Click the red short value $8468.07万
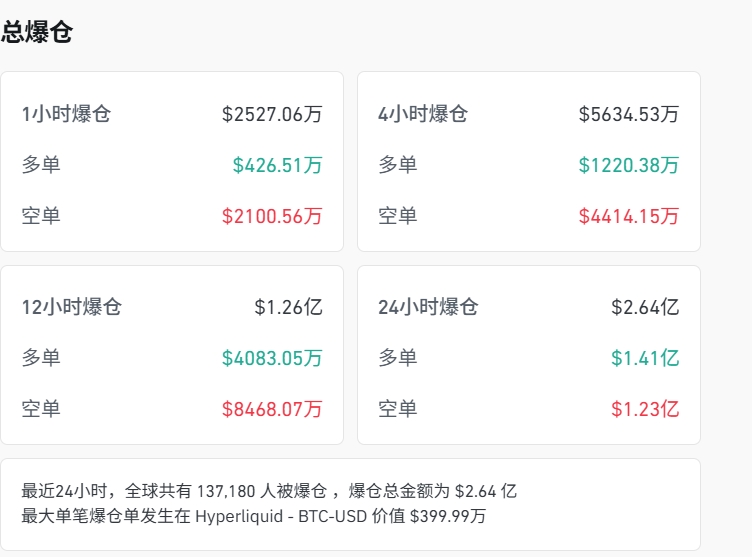752x557 pixels. pyautogui.click(x=272, y=409)
